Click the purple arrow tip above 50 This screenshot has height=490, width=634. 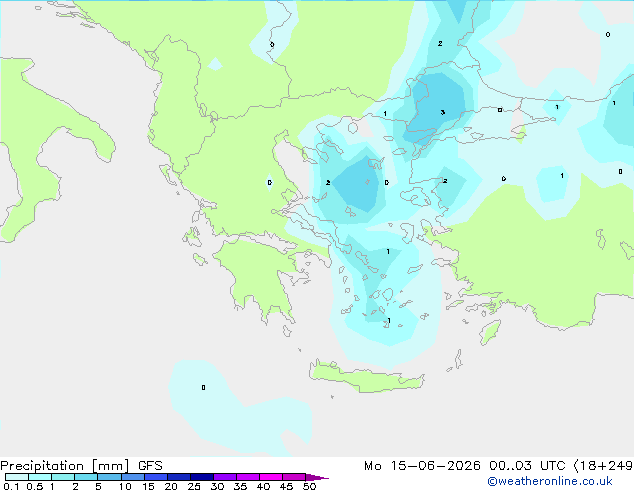pos(317,477)
